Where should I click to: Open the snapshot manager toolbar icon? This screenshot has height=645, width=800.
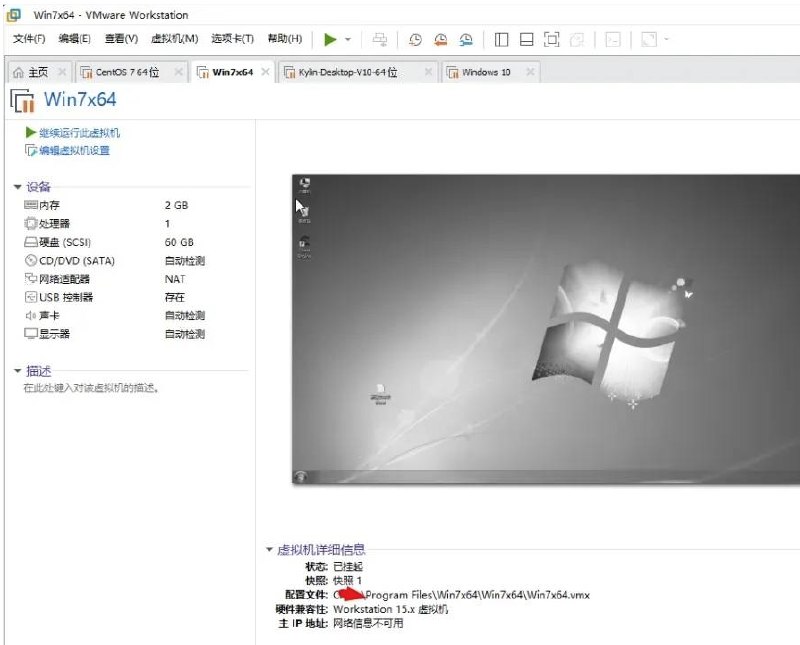click(465, 39)
